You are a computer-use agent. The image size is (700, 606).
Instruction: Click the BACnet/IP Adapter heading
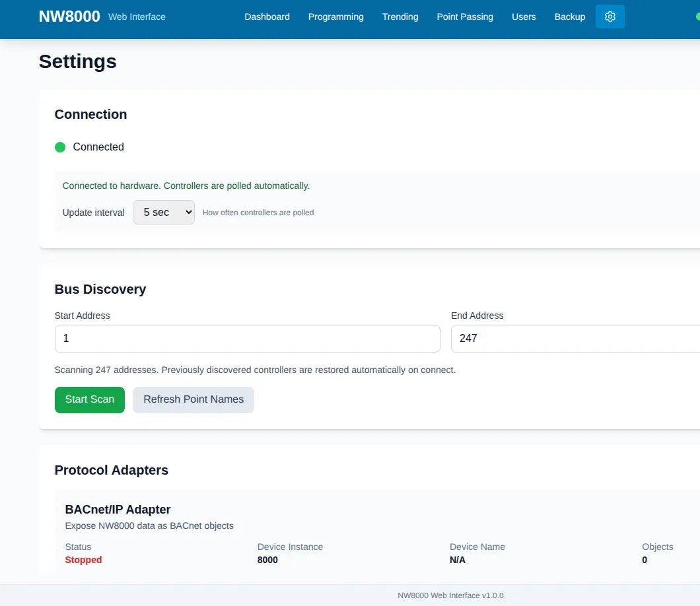coord(118,510)
